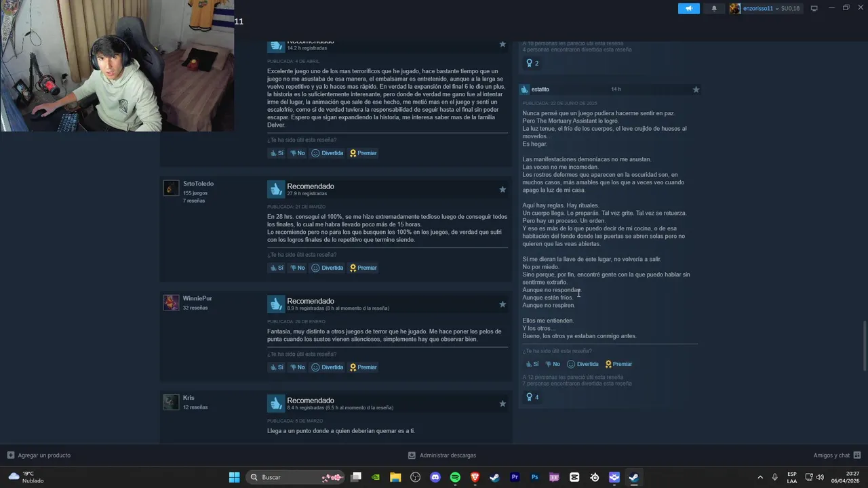Open Adobe Premiere Pro from the taskbar
Viewport: 868px width, 488px height.
pos(515,477)
